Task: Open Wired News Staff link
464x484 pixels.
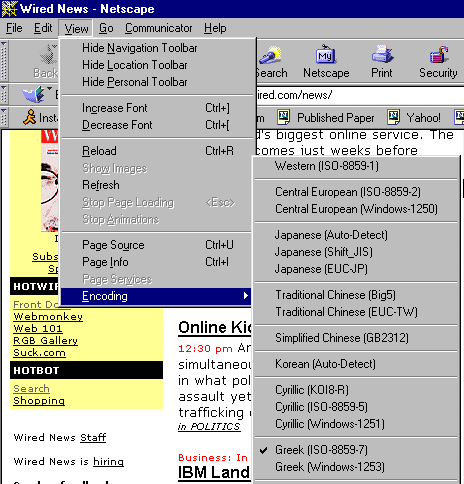Action: (93, 437)
